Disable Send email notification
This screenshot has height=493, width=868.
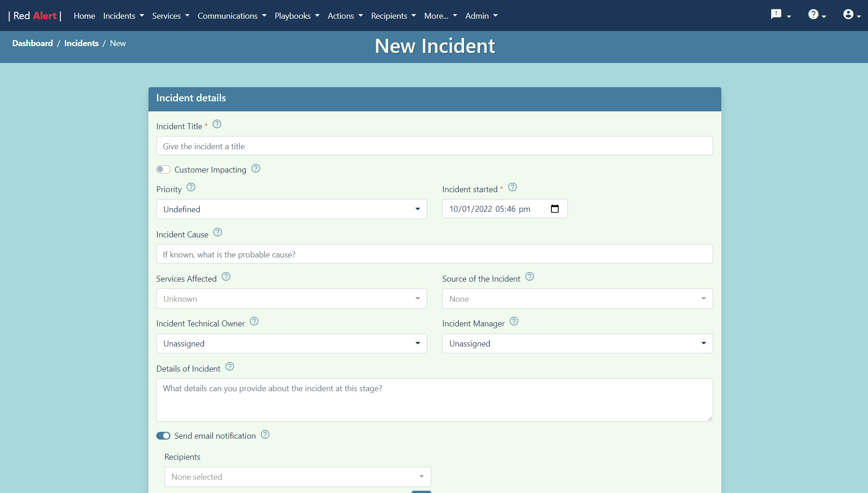[163, 435]
